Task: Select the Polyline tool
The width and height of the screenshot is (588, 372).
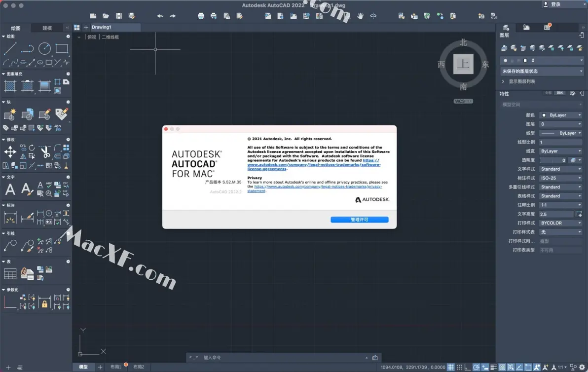Action: click(x=27, y=48)
